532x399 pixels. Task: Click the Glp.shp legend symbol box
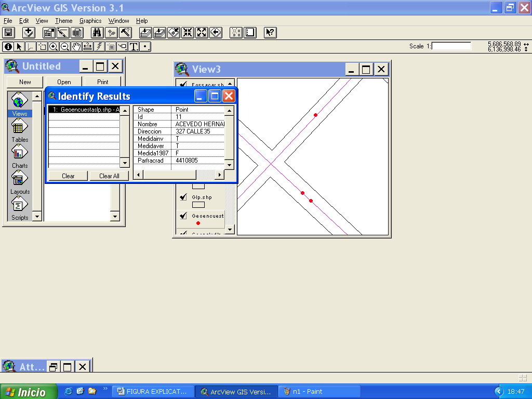[x=198, y=205]
